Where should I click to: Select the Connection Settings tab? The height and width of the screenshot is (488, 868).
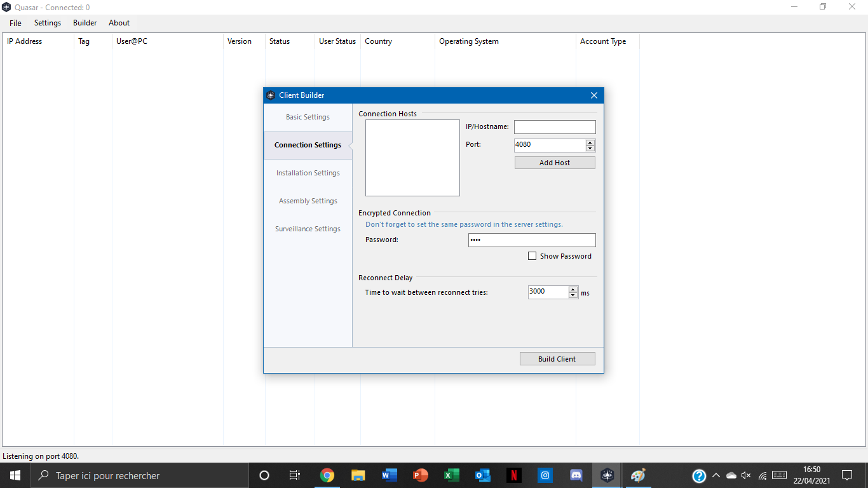(308, 145)
